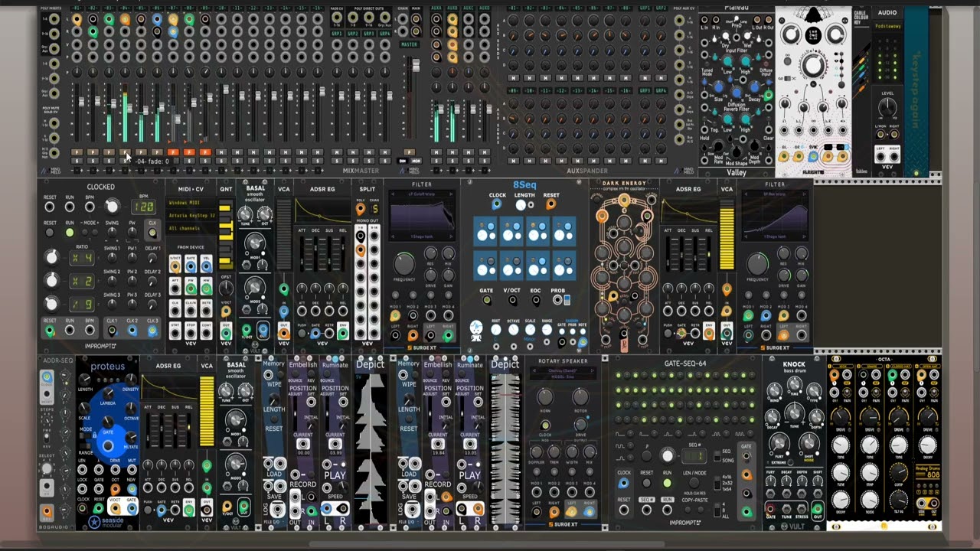Viewport: 980px width, 551px height.
Task: Click the PUSH button on left middle-row ADSR EG
Action: coord(302,334)
